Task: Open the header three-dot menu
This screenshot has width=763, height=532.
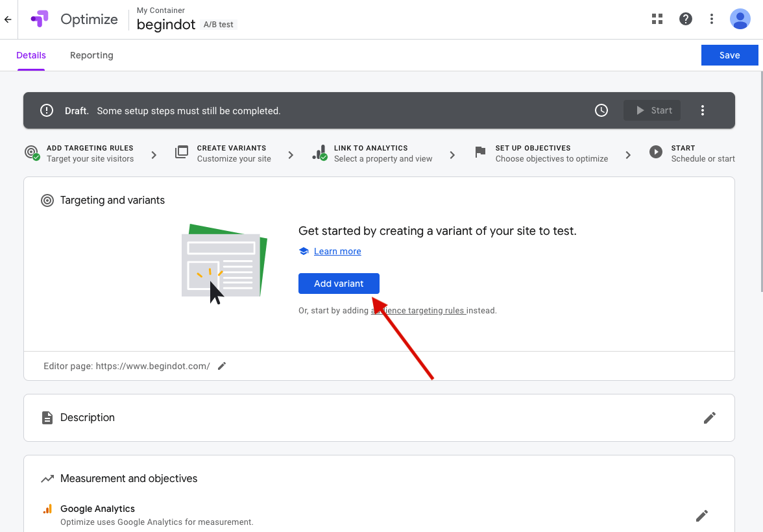Action: pos(711,19)
